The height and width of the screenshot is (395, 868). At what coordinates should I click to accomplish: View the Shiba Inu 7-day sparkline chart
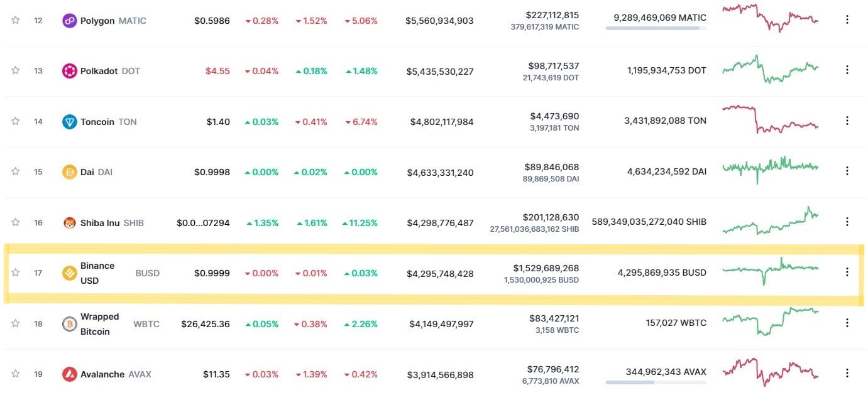[x=770, y=221]
